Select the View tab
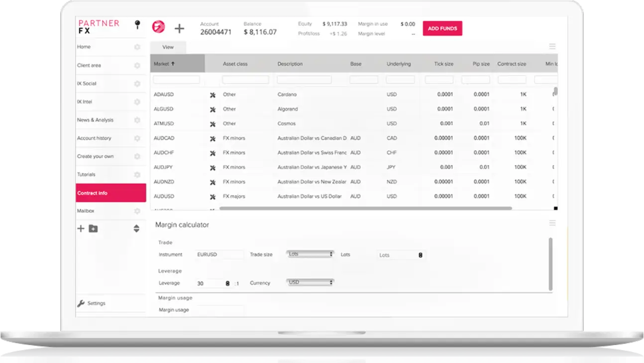644x363 pixels. (x=168, y=47)
